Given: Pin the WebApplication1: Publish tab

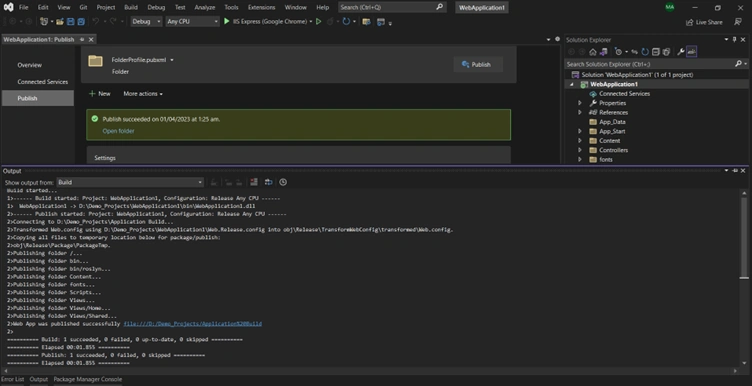Looking at the screenshot, I should [x=82, y=39].
